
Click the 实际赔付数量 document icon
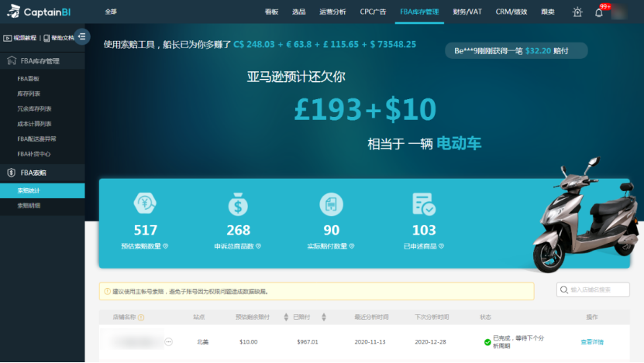[x=332, y=204]
